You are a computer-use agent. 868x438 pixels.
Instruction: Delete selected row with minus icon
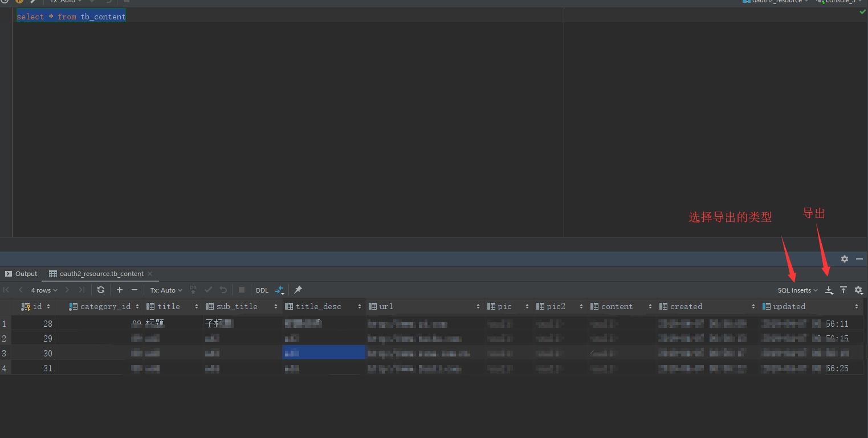pos(135,290)
